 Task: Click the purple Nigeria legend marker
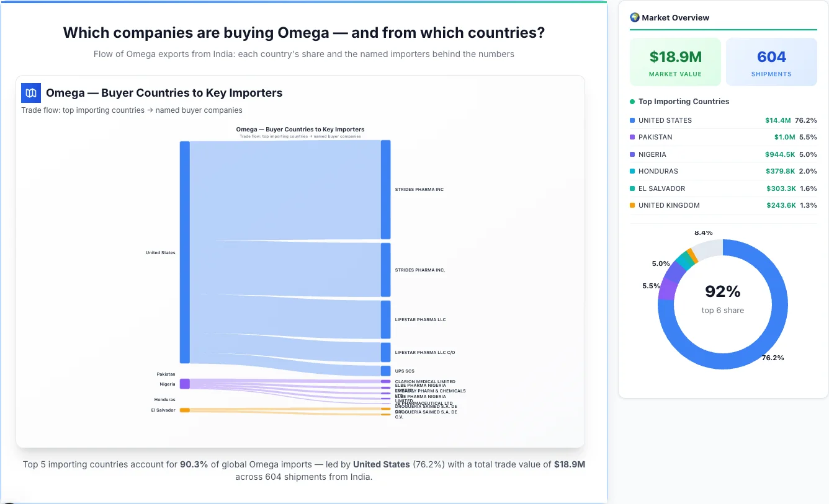pos(634,154)
